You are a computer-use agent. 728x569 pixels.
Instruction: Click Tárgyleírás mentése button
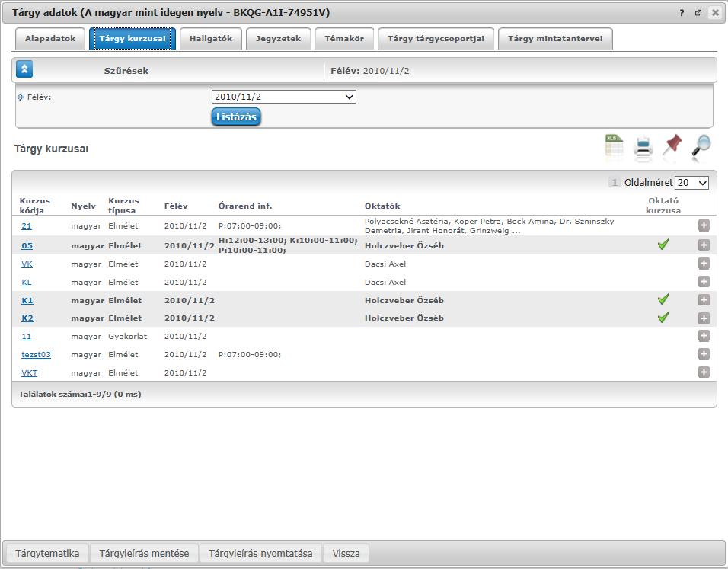tap(144, 553)
